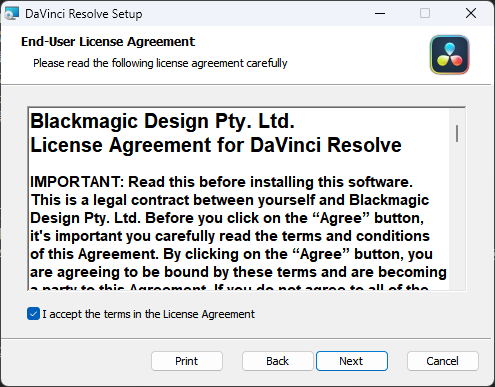Click the Next button
495x387 pixels.
coord(352,361)
